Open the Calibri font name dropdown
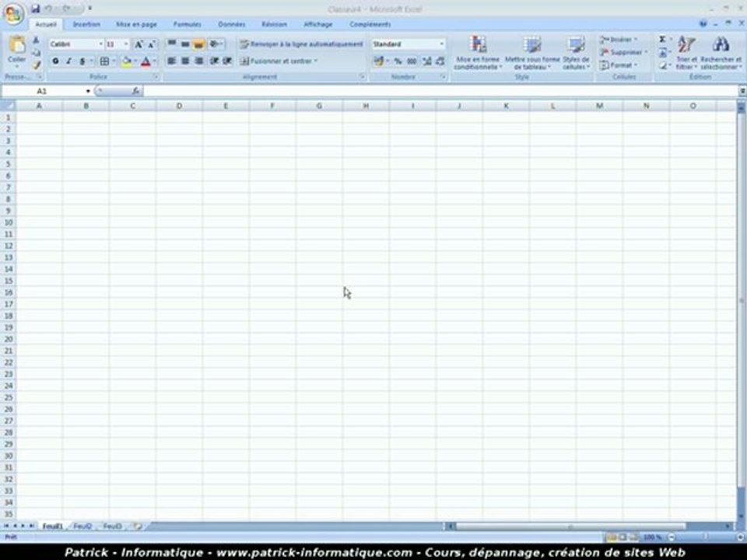This screenshot has height=560, width=747. pos(101,44)
